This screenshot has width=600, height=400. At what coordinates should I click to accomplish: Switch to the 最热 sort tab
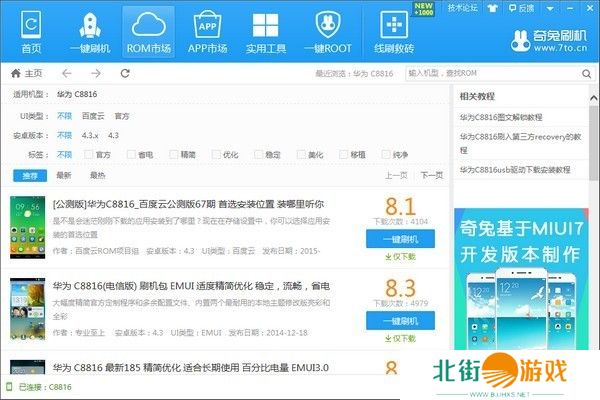97,175
